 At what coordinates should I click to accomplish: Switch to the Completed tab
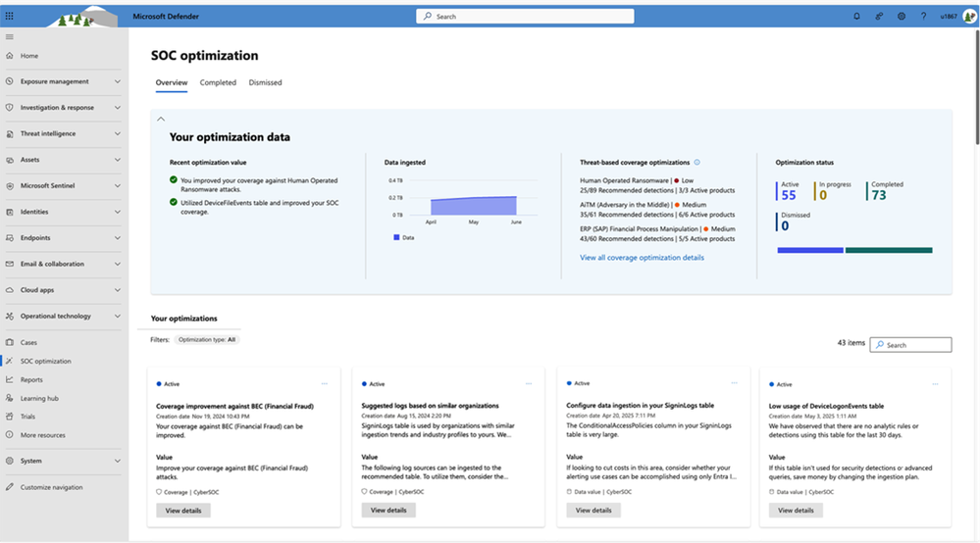click(x=218, y=82)
